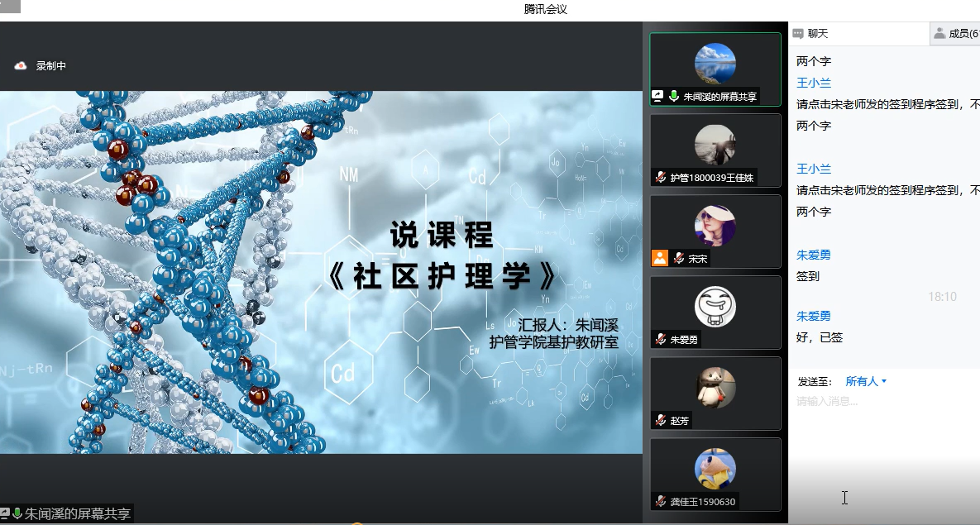Select 龚佳玉1590630's participant avatar

click(715, 469)
